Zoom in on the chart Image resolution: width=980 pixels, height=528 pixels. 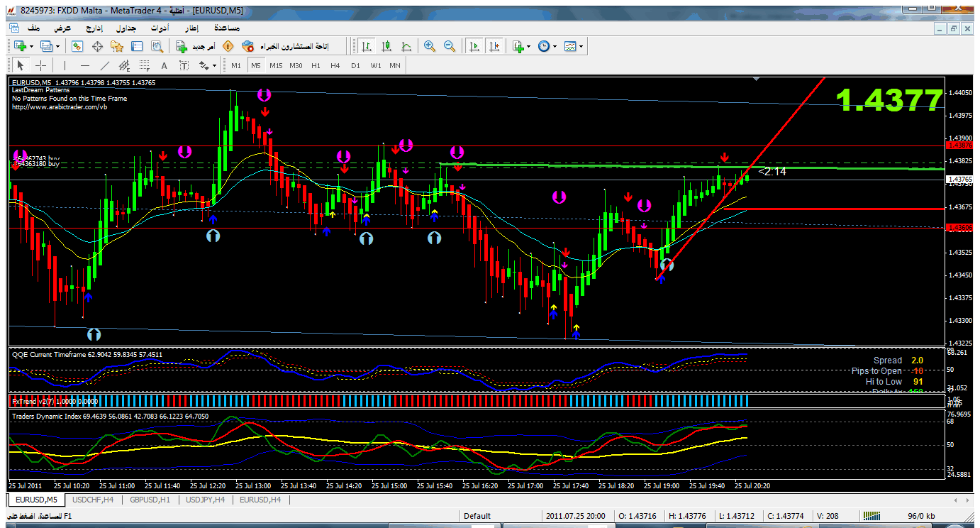pyautogui.click(x=429, y=46)
